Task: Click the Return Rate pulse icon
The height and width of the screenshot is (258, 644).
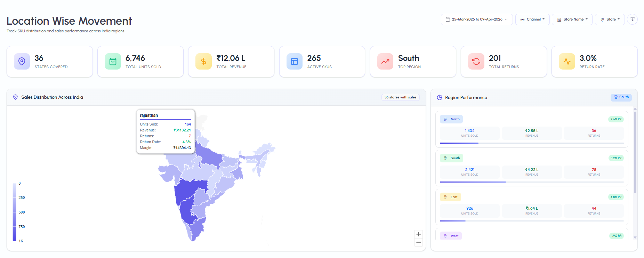Action: (567, 62)
